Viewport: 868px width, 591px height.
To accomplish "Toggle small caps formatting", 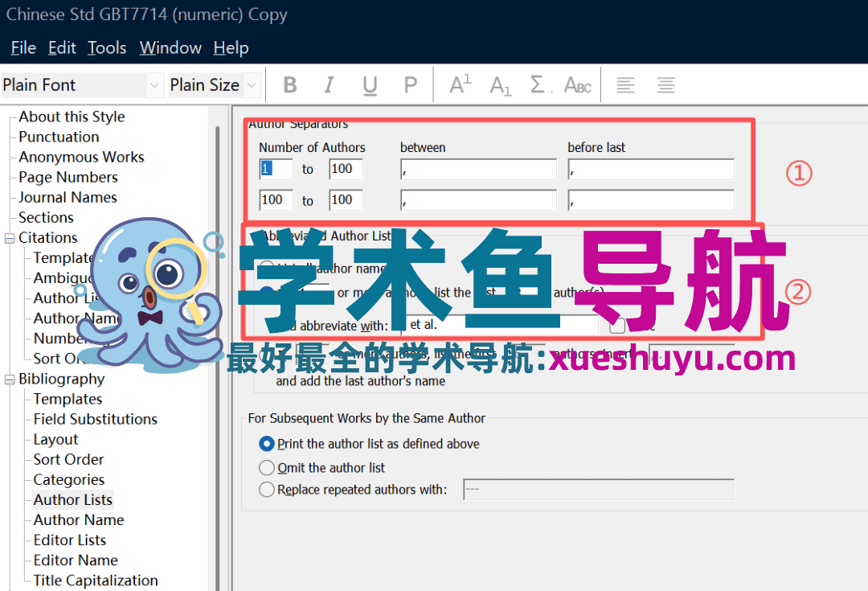I will (x=577, y=84).
